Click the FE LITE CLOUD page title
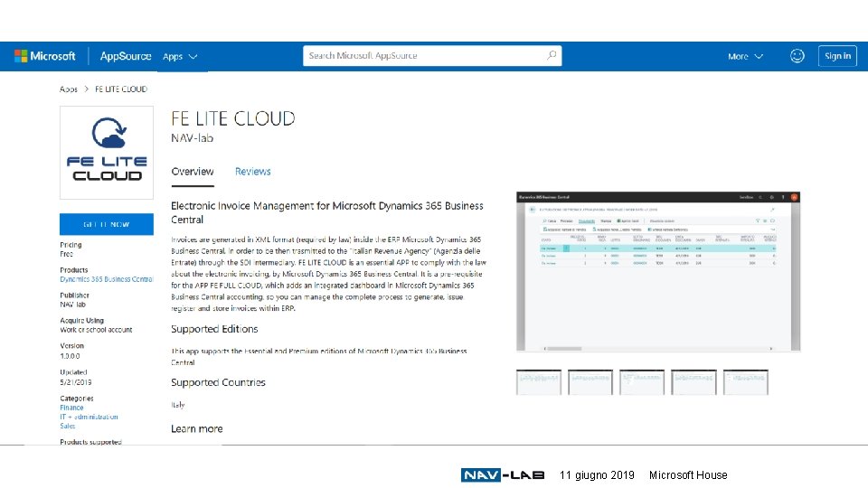 tap(233, 118)
